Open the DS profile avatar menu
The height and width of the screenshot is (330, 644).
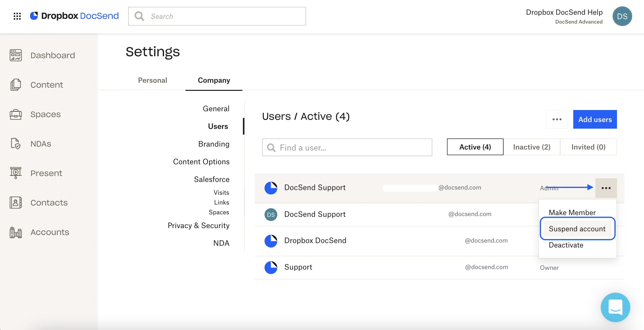[x=622, y=16]
